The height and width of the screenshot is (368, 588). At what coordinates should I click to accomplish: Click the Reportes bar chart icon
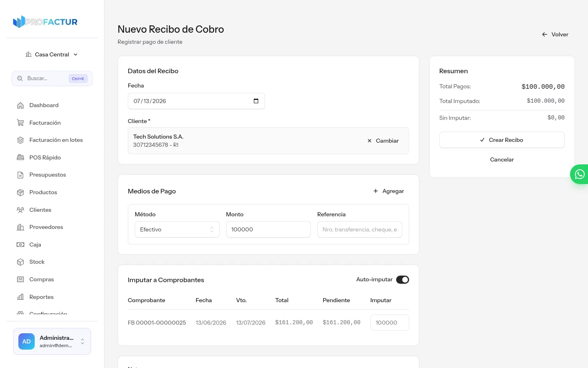point(20,297)
